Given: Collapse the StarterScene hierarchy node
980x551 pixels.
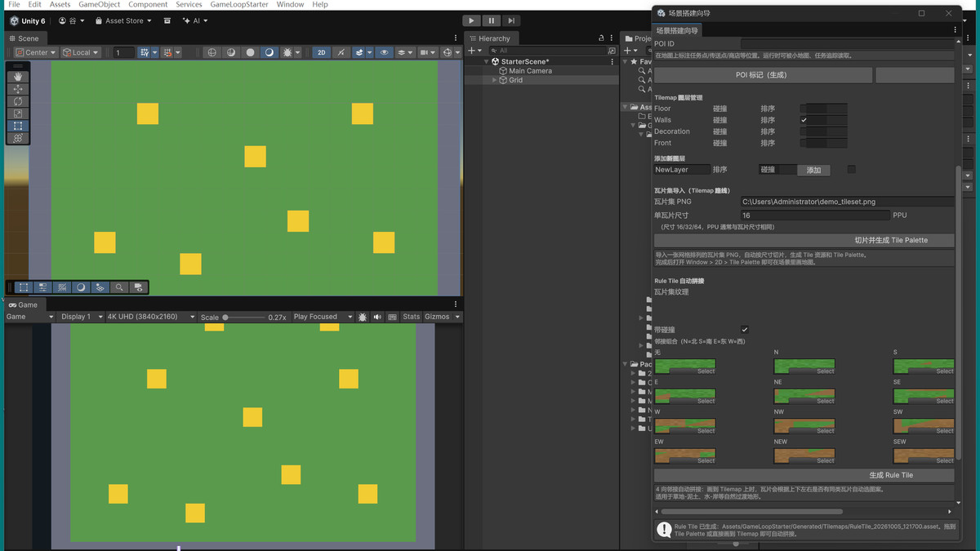Looking at the screenshot, I should [x=487, y=61].
